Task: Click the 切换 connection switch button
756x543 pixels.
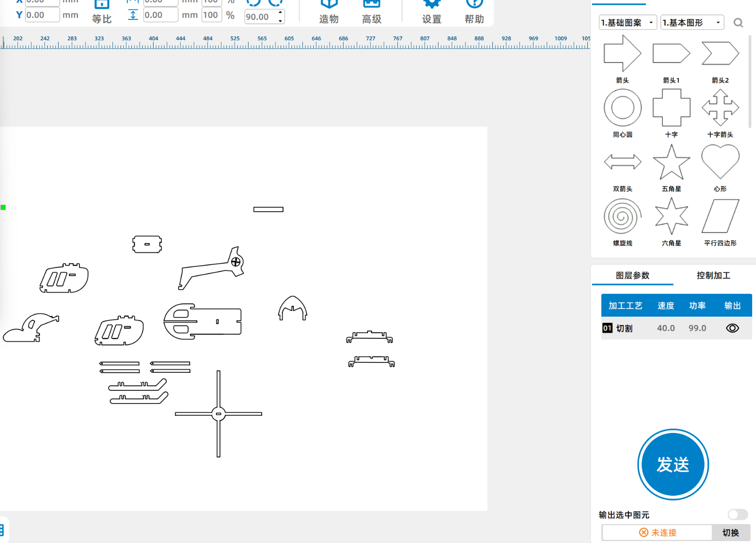Action: click(730, 533)
